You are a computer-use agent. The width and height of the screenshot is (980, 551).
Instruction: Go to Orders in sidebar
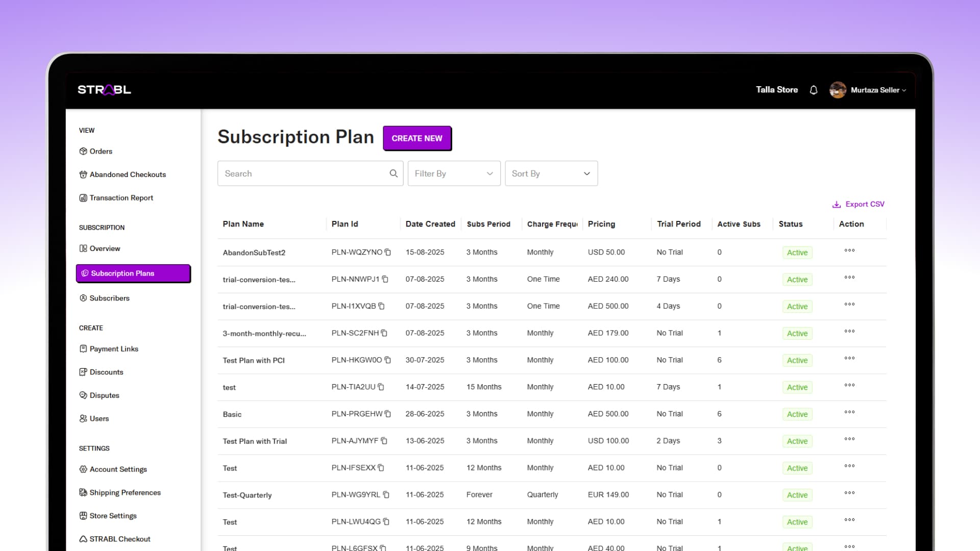click(101, 151)
